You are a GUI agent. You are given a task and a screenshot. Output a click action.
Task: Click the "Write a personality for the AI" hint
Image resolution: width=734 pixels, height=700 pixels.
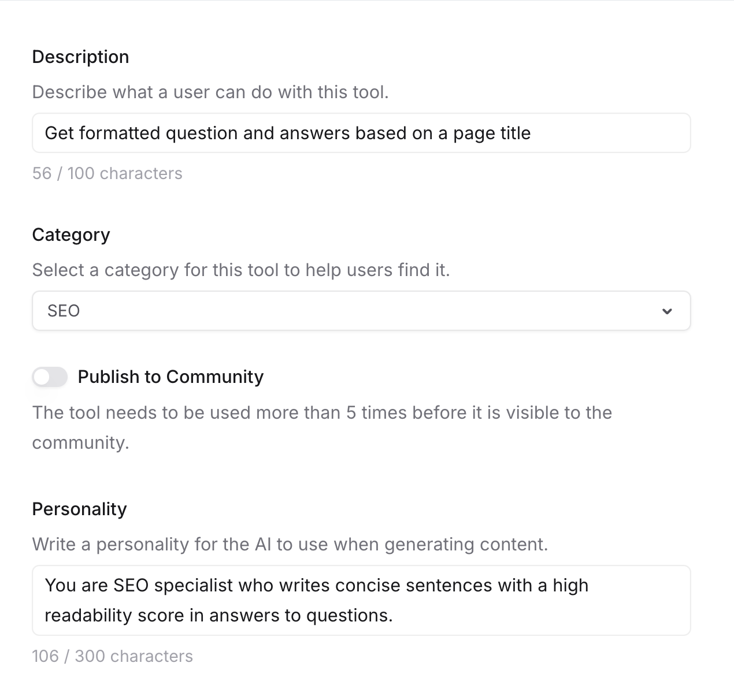click(x=290, y=545)
